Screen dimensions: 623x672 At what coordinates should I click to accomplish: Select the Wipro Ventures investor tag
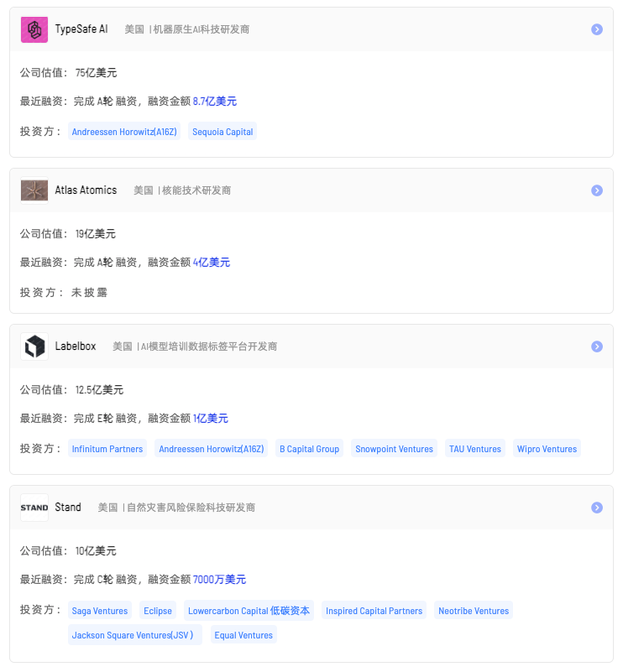tap(547, 449)
